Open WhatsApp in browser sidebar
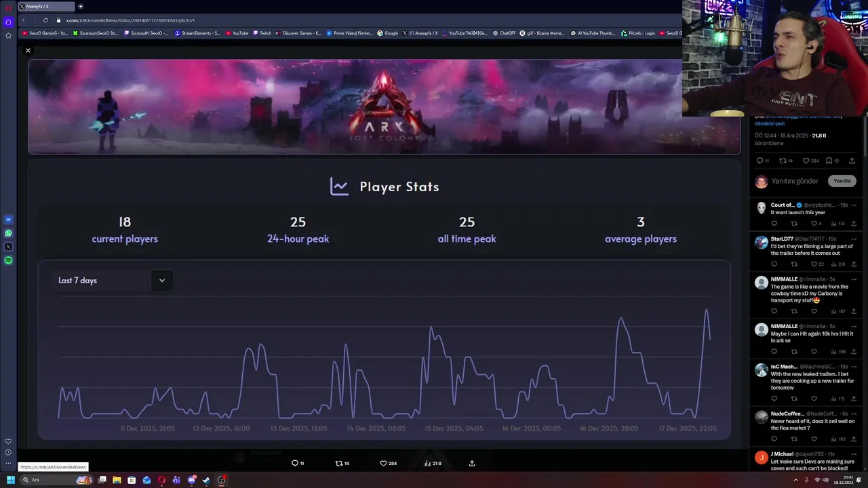Viewport: 868px width, 488px height. click(8, 233)
